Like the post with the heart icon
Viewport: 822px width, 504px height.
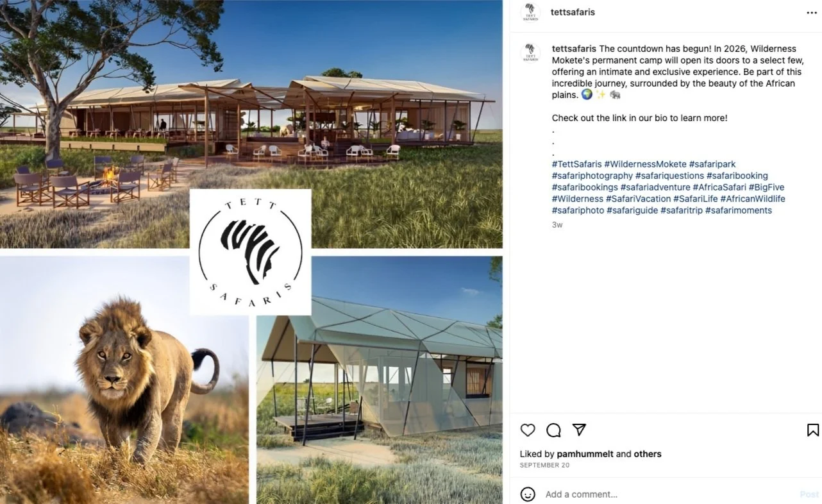pyautogui.click(x=528, y=430)
